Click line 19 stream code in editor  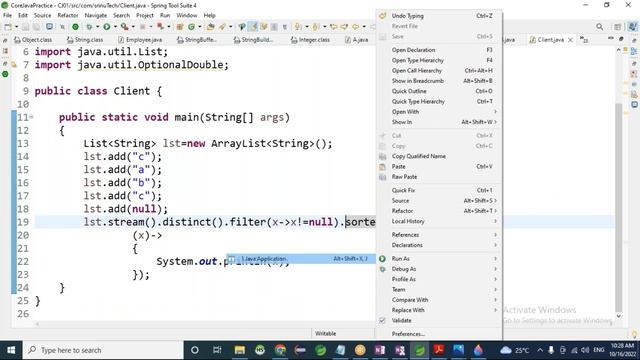pos(229,222)
